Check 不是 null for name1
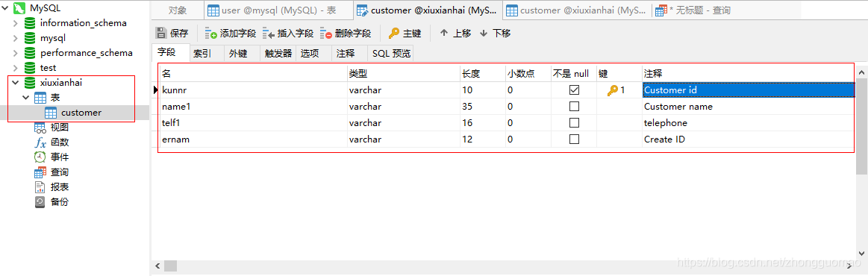The width and height of the screenshot is (868, 276). coord(574,106)
